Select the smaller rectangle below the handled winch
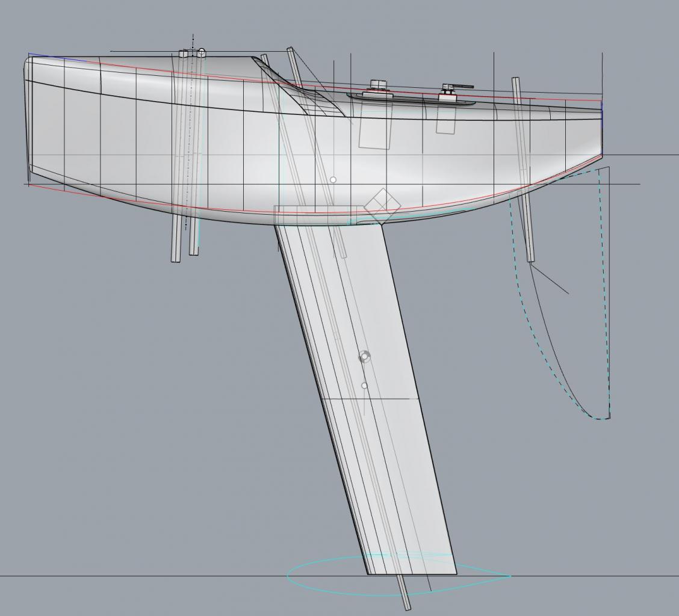The width and height of the screenshot is (679, 616). point(445,122)
